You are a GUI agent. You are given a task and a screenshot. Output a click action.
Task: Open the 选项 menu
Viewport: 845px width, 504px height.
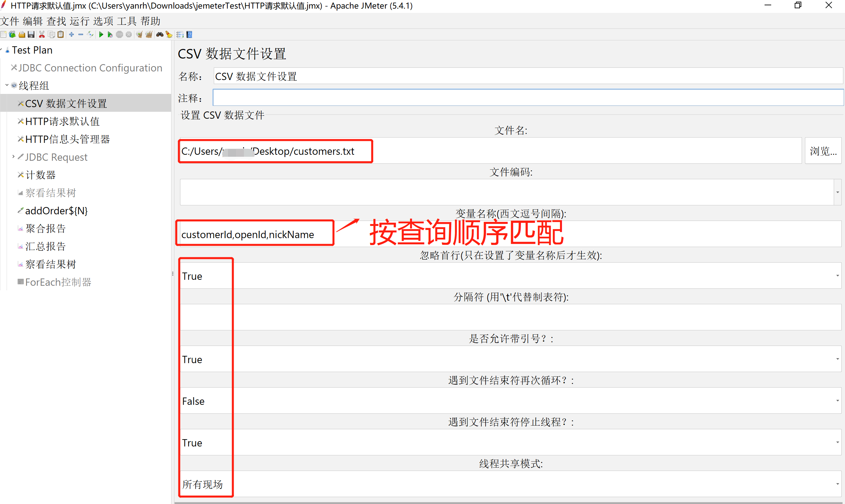tap(103, 21)
